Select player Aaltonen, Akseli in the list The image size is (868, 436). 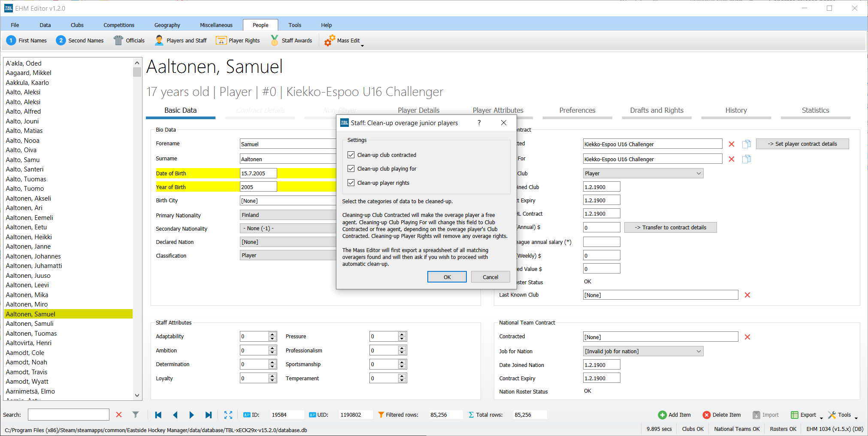28,198
